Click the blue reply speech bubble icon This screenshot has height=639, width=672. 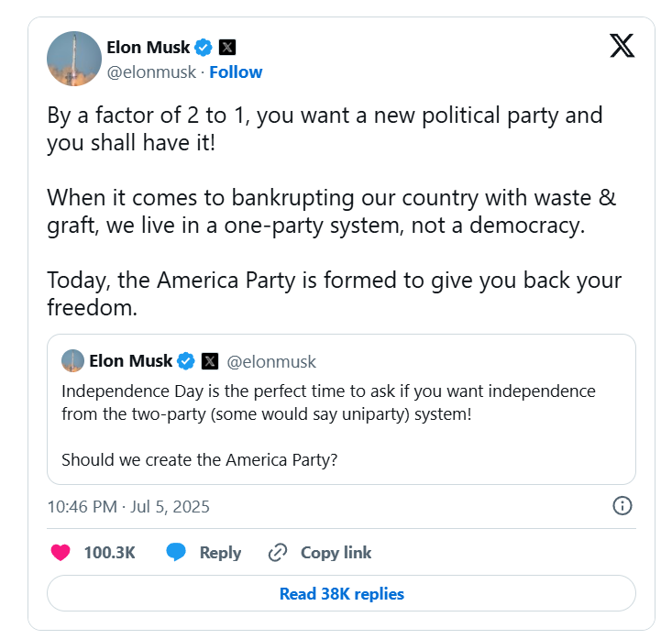[x=176, y=553]
